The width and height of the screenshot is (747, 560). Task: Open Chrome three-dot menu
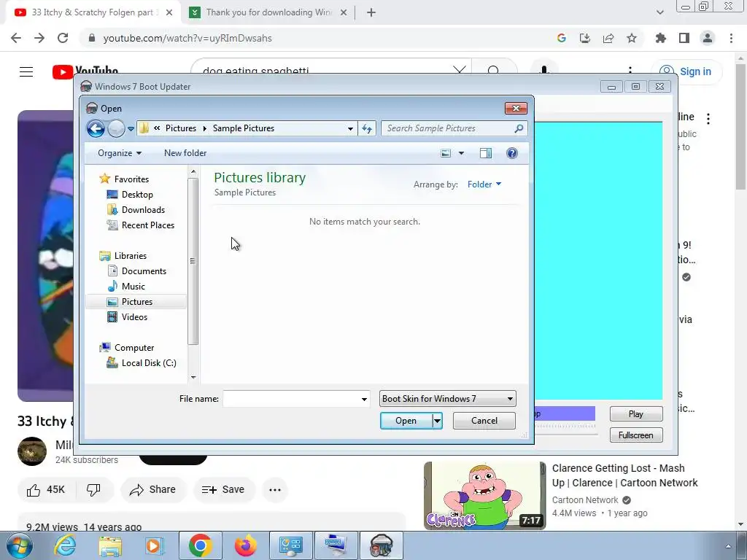point(731,38)
